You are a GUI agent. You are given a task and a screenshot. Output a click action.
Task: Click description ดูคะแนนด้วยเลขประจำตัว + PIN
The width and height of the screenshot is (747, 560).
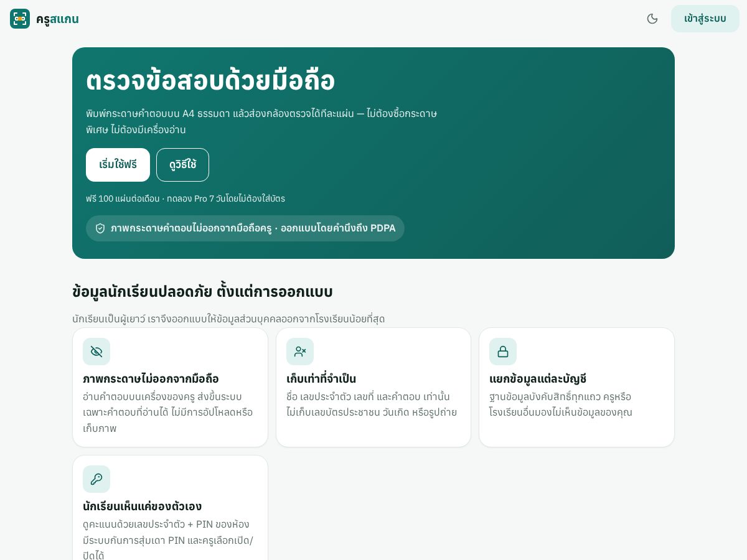coord(168,539)
